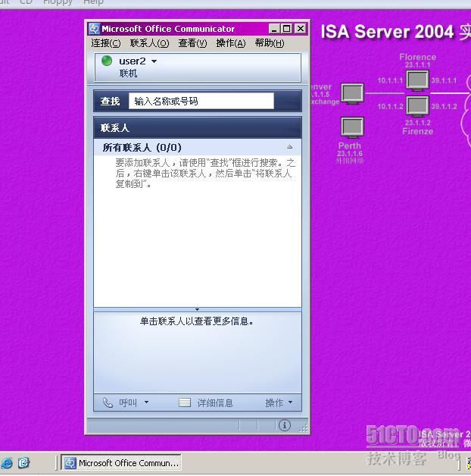Click the 单击联系人以查看更多信息 text
Screen dimensions: 471x476
(x=197, y=321)
